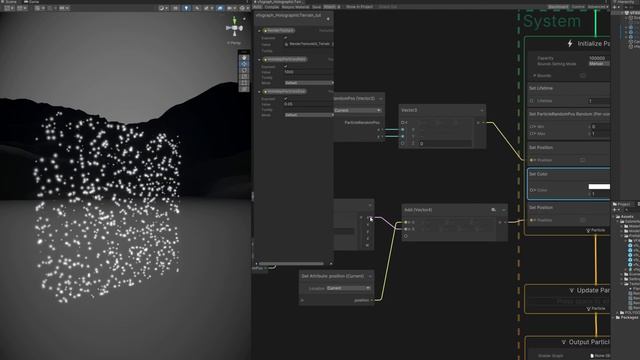This screenshot has width=640, height=360.
Task: Open the Project tab
Action: pos(623,204)
